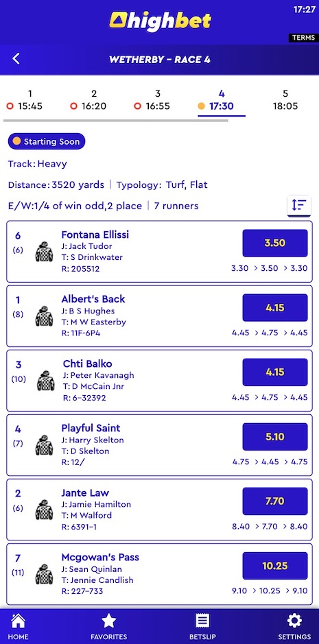Go back using the left chevron arrow
Image resolution: width=319 pixels, height=644 pixels.
click(16, 59)
